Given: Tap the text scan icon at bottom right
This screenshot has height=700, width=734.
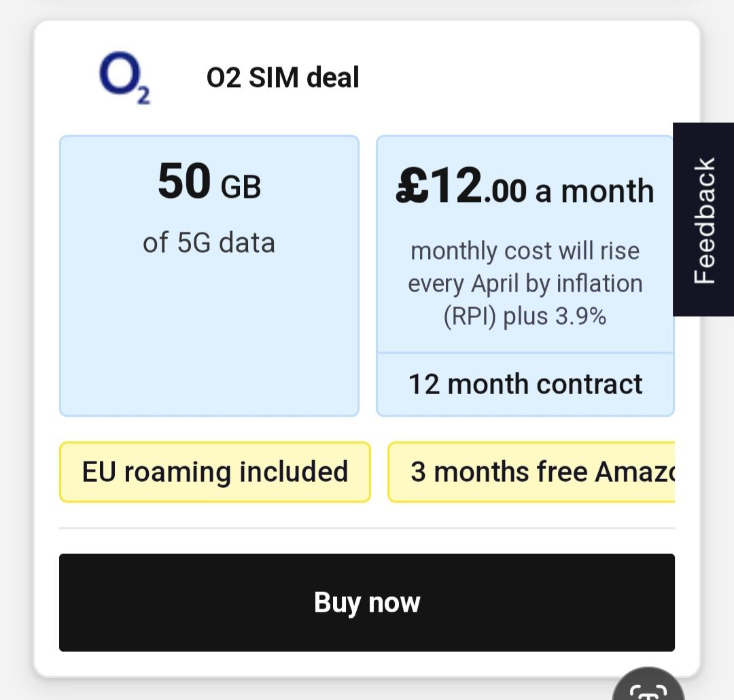Looking at the screenshot, I should 650,688.
